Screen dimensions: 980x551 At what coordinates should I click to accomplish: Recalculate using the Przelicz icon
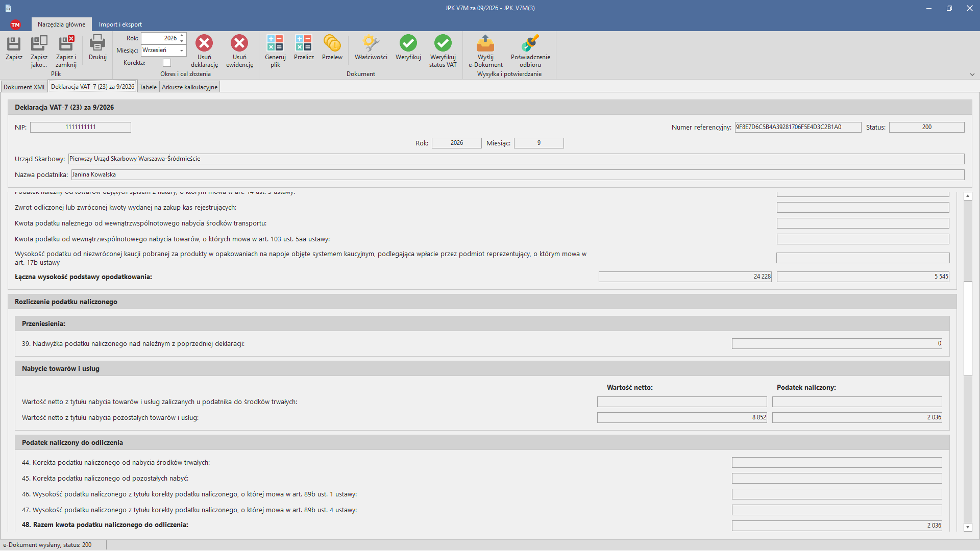point(304,43)
